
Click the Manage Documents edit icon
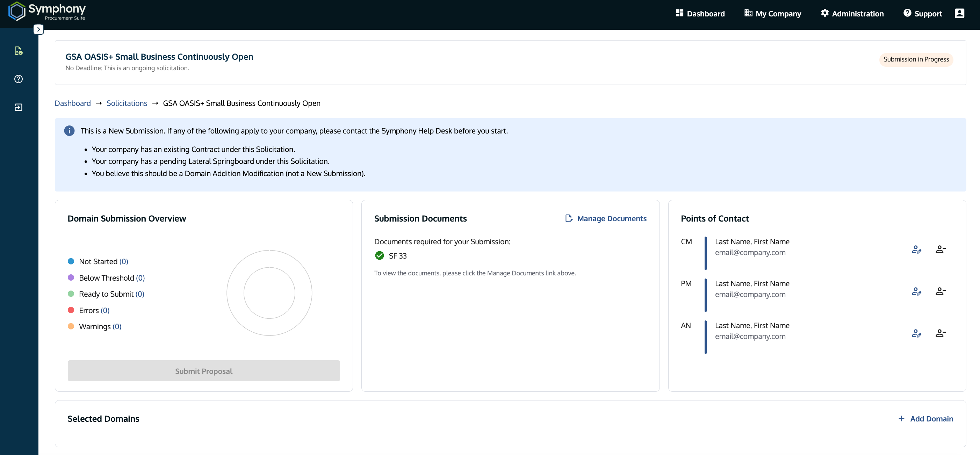[x=569, y=218]
